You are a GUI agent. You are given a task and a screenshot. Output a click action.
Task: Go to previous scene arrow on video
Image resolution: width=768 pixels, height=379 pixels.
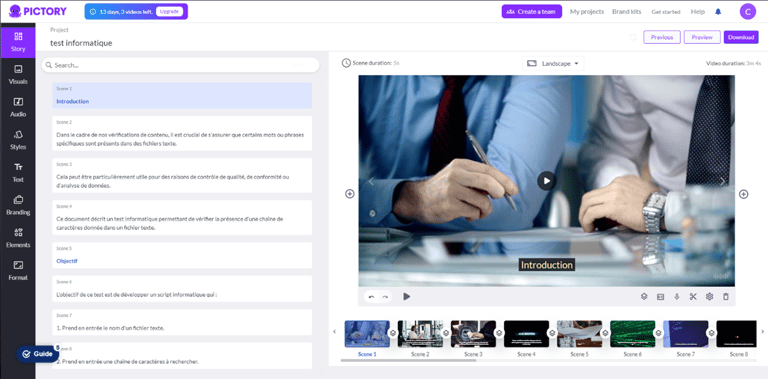point(371,181)
